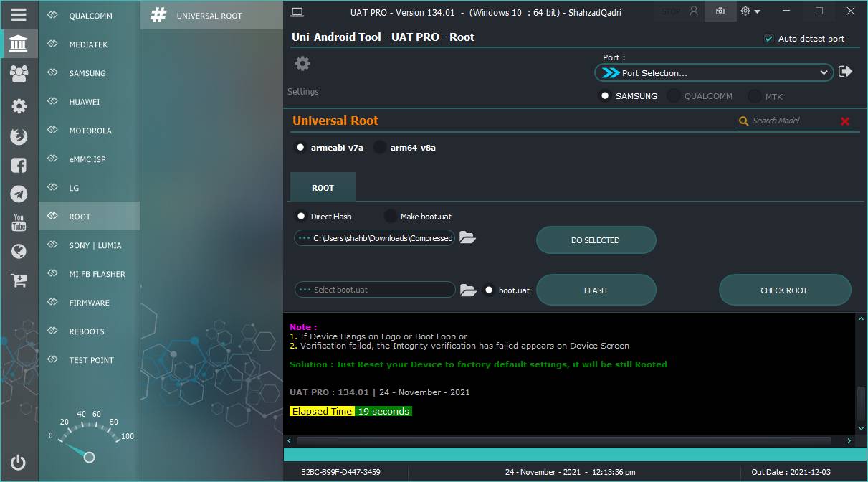Open the SONY | LUMIA section
This screenshot has width=868, height=482.
90,245
